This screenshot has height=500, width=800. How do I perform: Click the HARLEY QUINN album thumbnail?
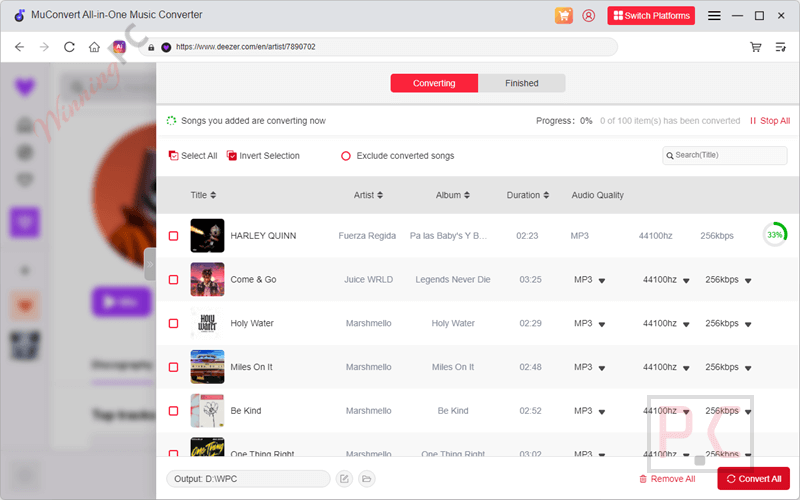207,236
